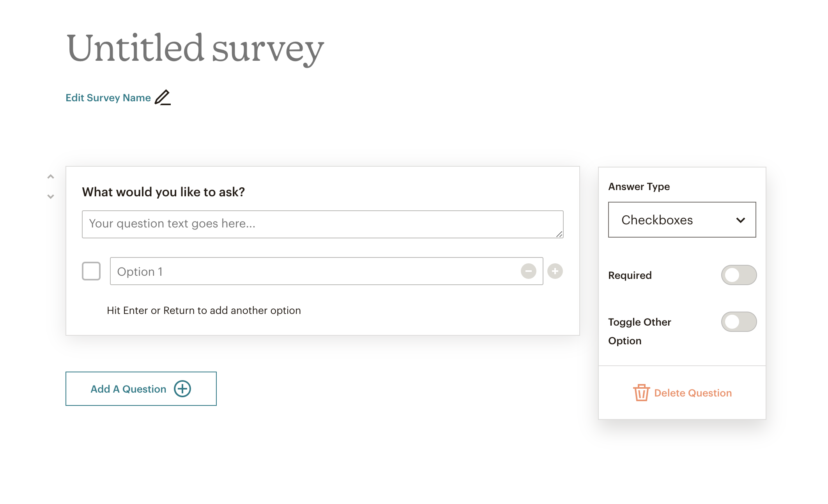Click the trash icon next to Delete Question
Screen dimensions: 828x504
click(641, 393)
